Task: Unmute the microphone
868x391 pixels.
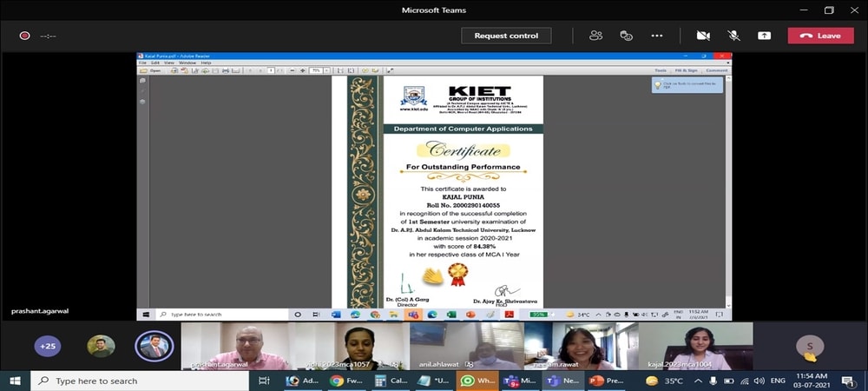Action: 733,36
